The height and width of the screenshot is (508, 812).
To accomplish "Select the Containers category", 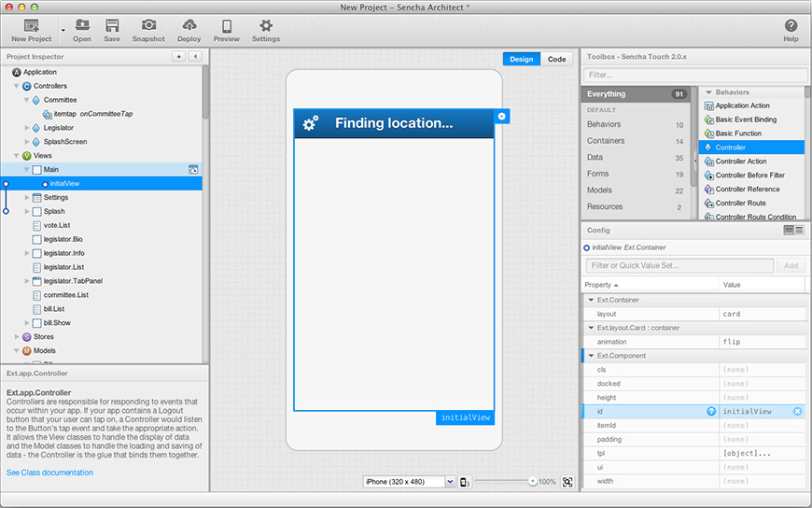I will point(636,141).
